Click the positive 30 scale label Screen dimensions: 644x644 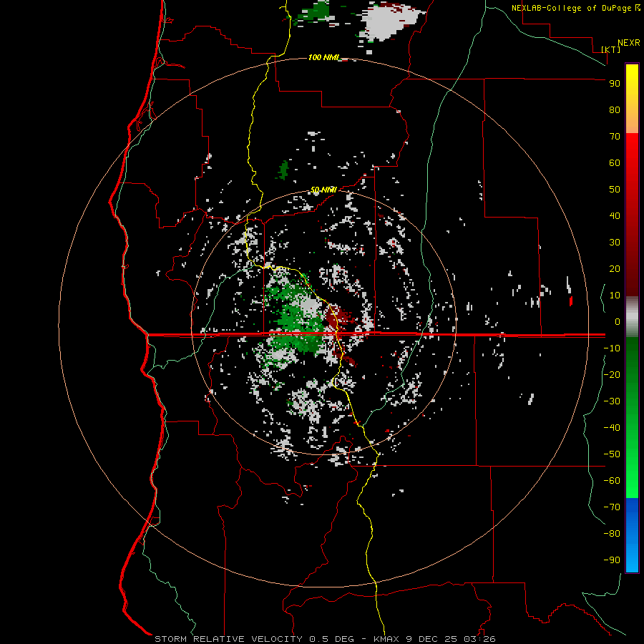coord(615,243)
